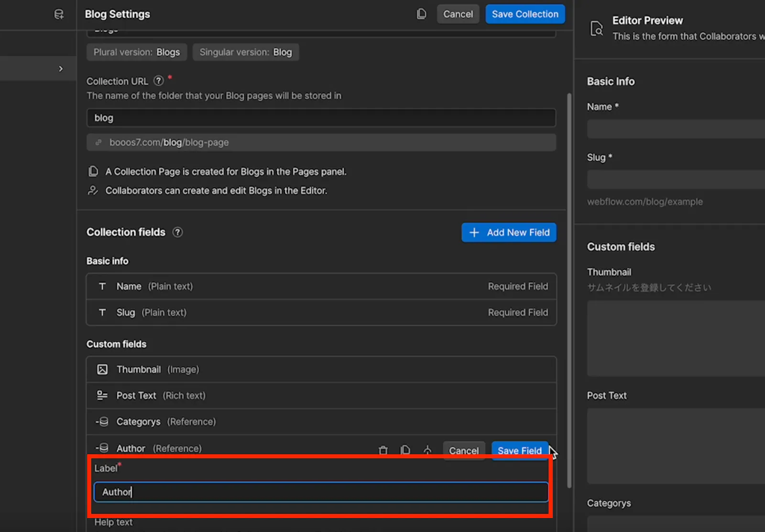Click the Blog Settings panel title
This screenshot has height=532, width=765.
tap(118, 14)
